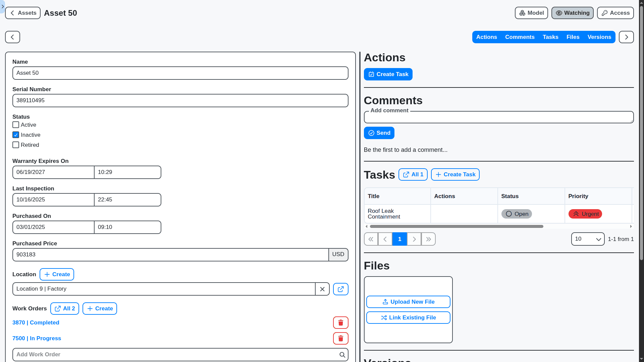Click the Watching eye button
The image size is (644, 362).
click(x=572, y=13)
